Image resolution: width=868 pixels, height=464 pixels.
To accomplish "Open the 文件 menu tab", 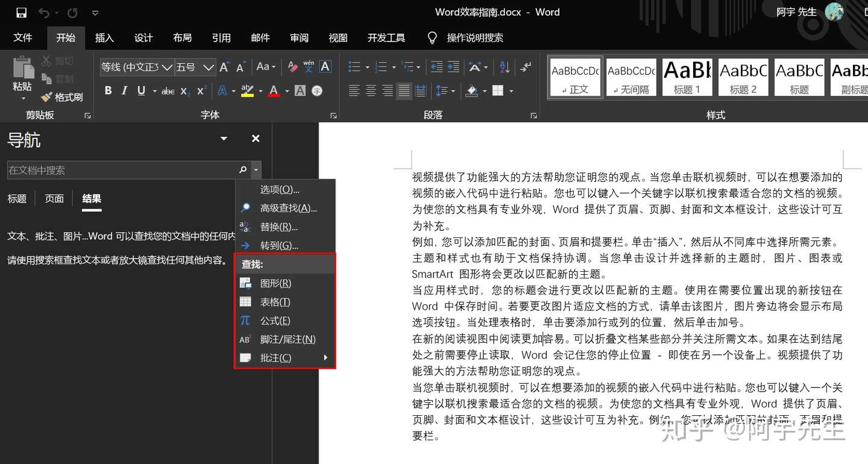I will (x=23, y=37).
